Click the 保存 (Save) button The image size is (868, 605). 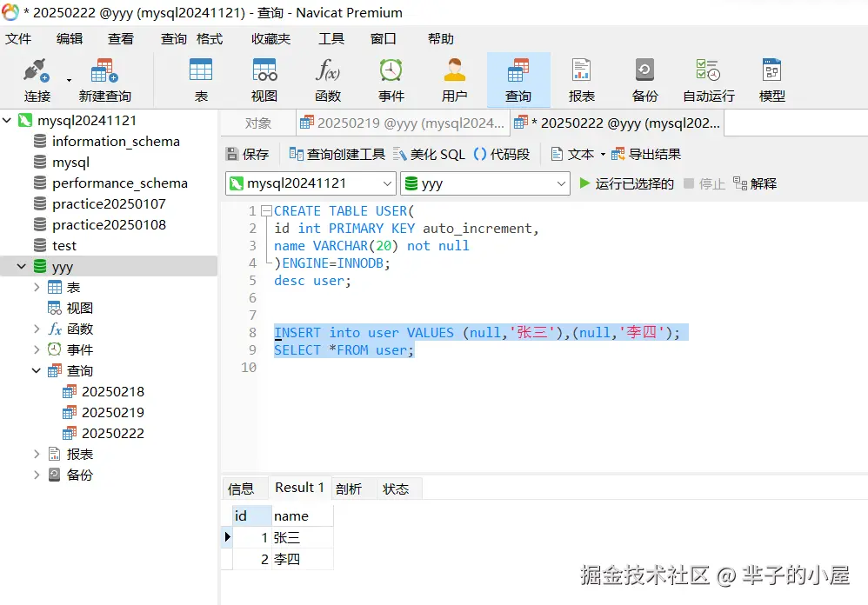[248, 154]
